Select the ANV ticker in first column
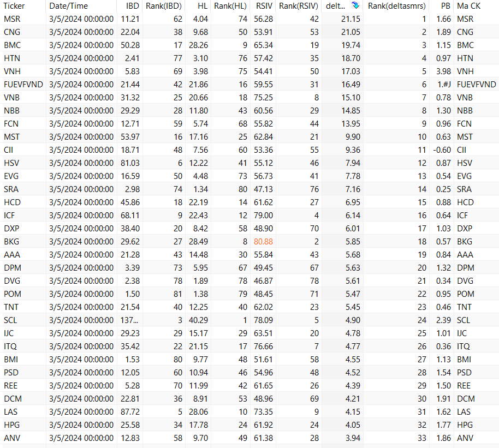499x448 pixels. click(12, 438)
